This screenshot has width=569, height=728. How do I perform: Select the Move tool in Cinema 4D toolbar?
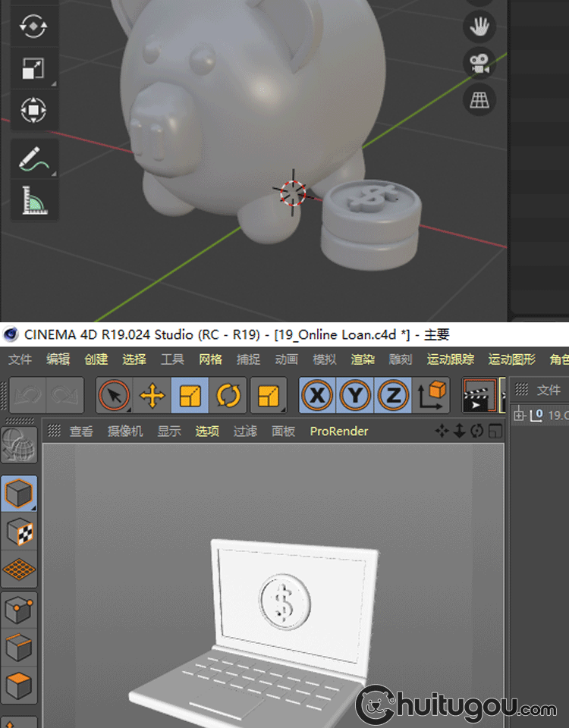coord(152,396)
